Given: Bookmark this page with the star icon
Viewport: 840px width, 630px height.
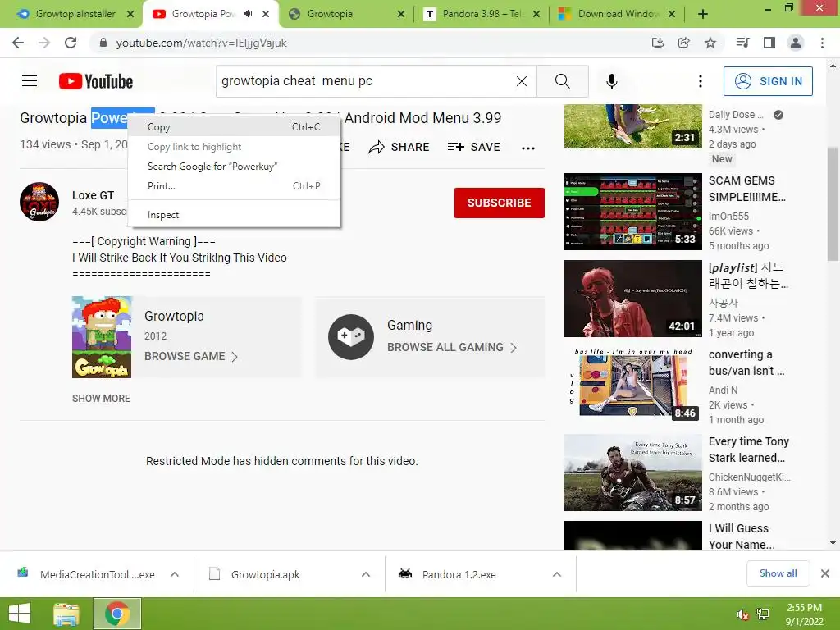Looking at the screenshot, I should pos(710,43).
